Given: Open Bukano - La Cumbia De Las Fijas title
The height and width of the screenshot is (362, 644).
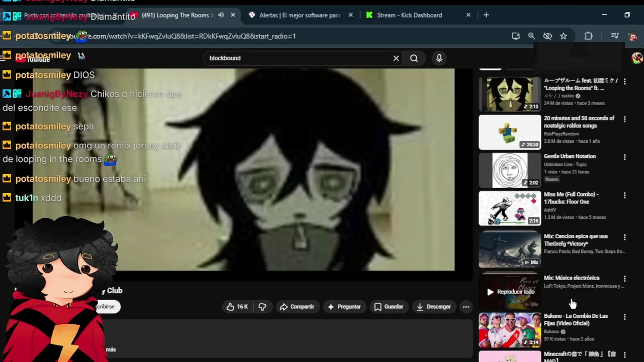Looking at the screenshot, I should pos(576,320).
